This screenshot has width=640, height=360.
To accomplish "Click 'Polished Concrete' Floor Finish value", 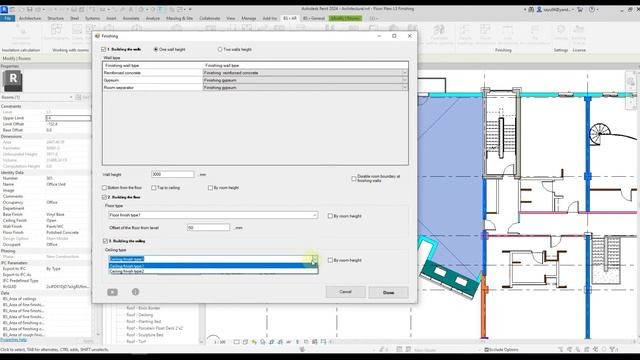I will (x=62, y=233).
